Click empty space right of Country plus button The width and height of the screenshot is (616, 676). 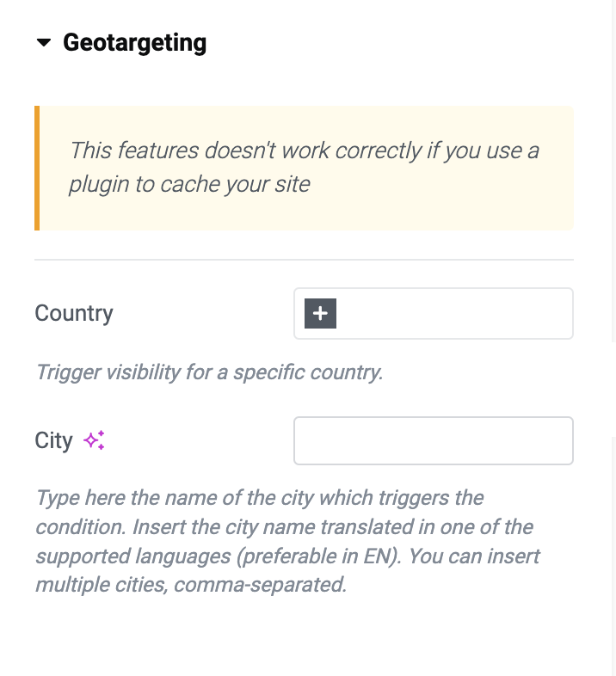coord(453,313)
